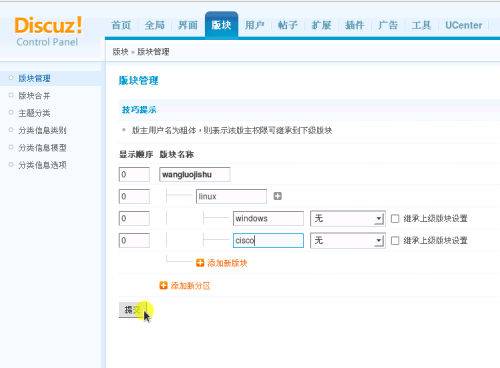Go to the 界面 tab
500x368 pixels.
(x=188, y=25)
